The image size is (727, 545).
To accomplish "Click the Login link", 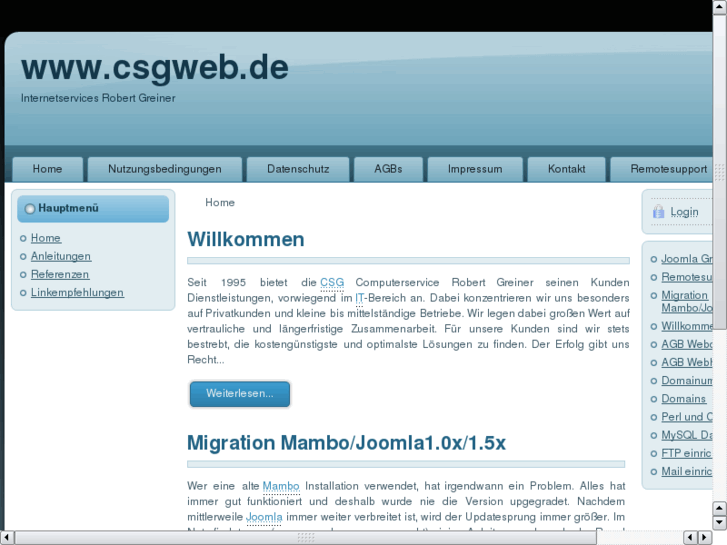I will 684,212.
